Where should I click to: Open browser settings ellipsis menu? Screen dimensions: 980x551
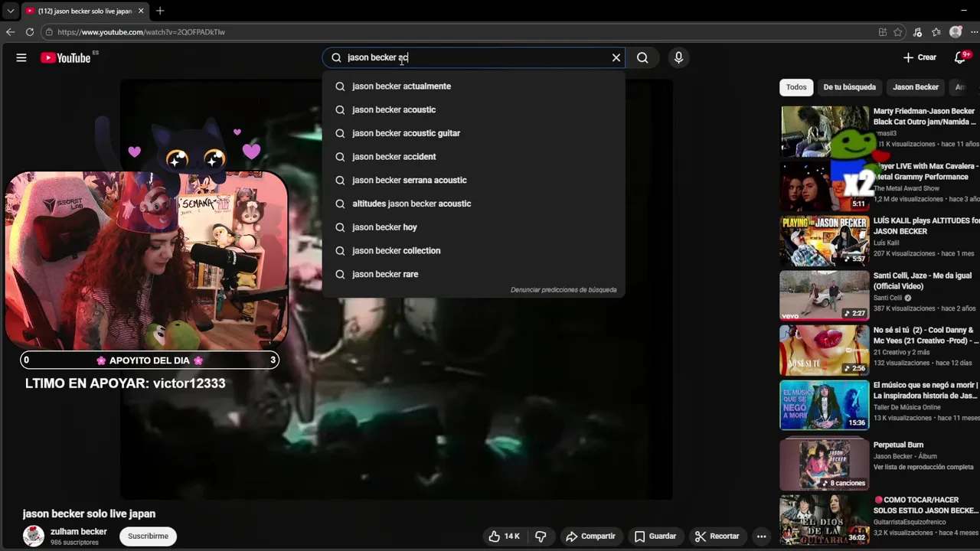tap(972, 32)
